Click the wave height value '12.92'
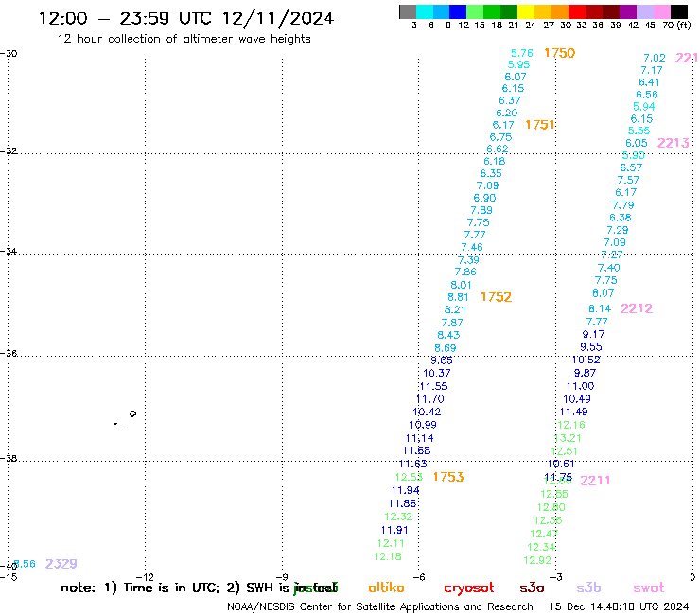The height and width of the screenshot is (615, 700). tap(537, 560)
